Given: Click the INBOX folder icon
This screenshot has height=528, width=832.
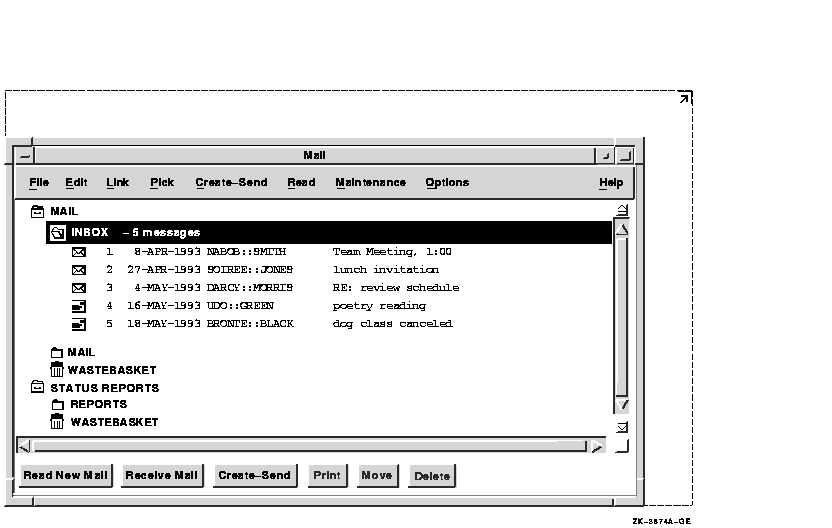Looking at the screenshot, I should pos(58,233).
